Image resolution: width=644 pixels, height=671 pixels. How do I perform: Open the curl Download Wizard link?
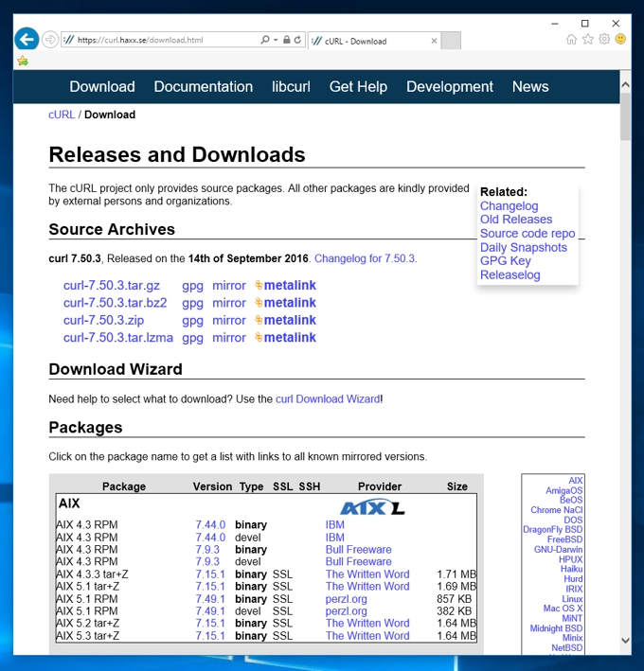coord(328,398)
